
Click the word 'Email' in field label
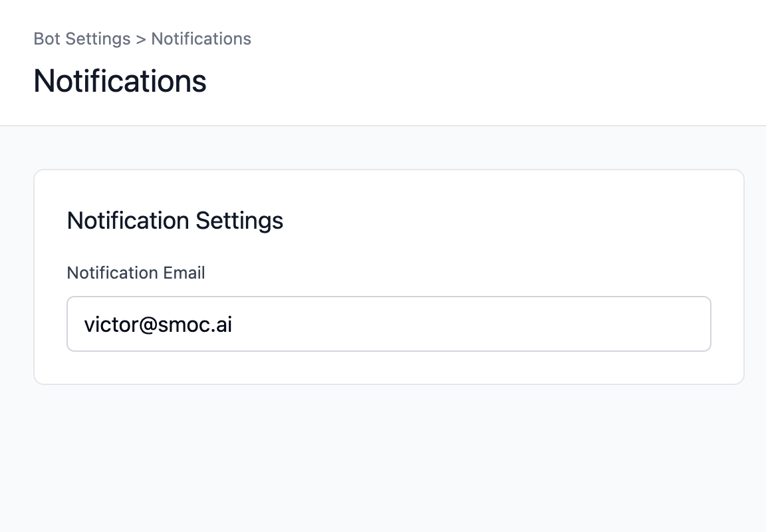pos(184,273)
